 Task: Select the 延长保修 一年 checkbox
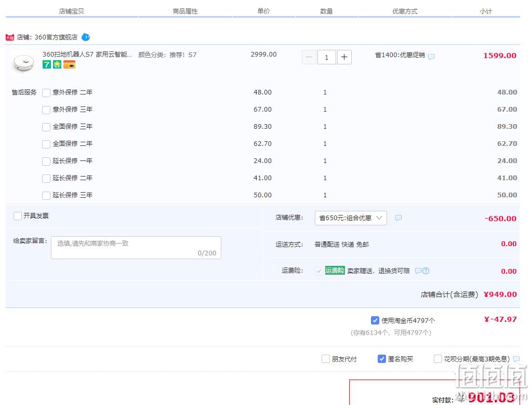click(46, 161)
